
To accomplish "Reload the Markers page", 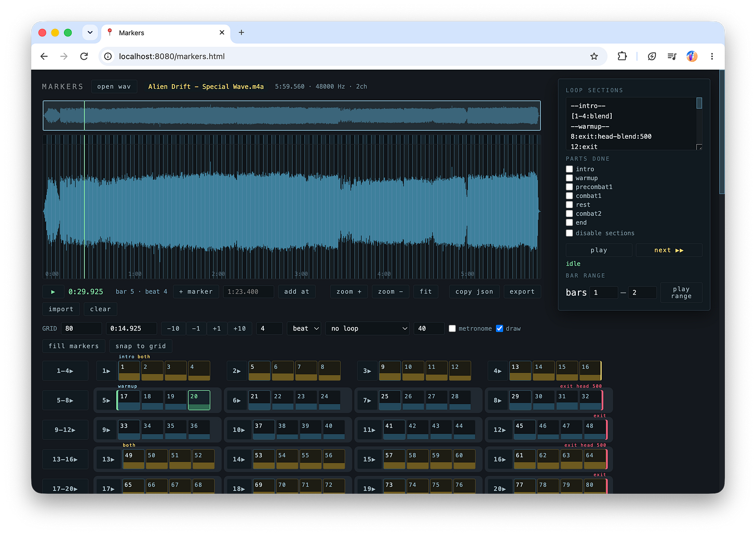I will (x=84, y=56).
